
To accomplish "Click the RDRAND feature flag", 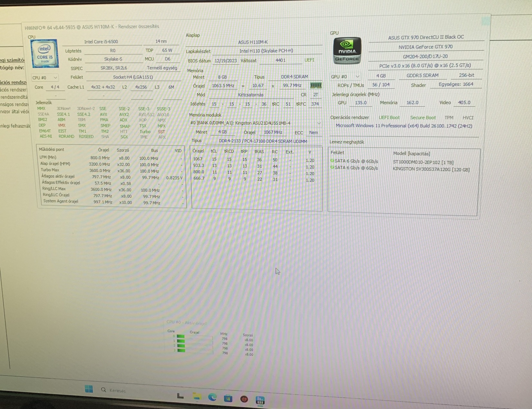I will 66,136.
